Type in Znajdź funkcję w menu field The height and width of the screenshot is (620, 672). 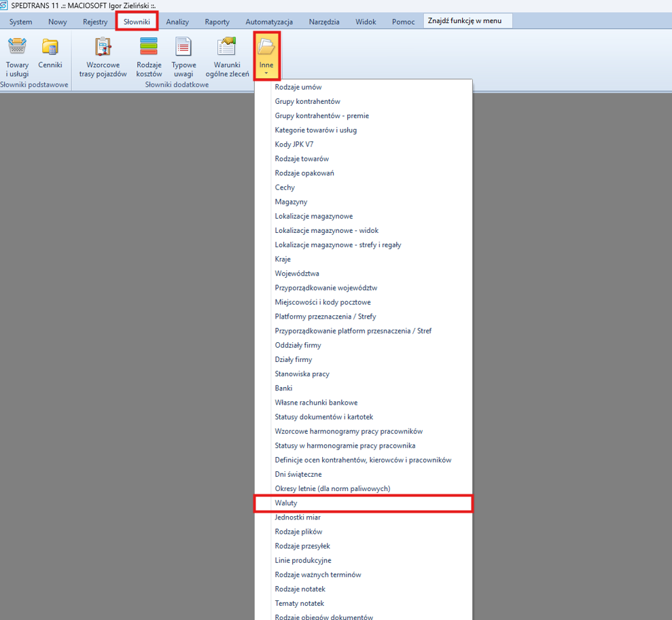[467, 21]
